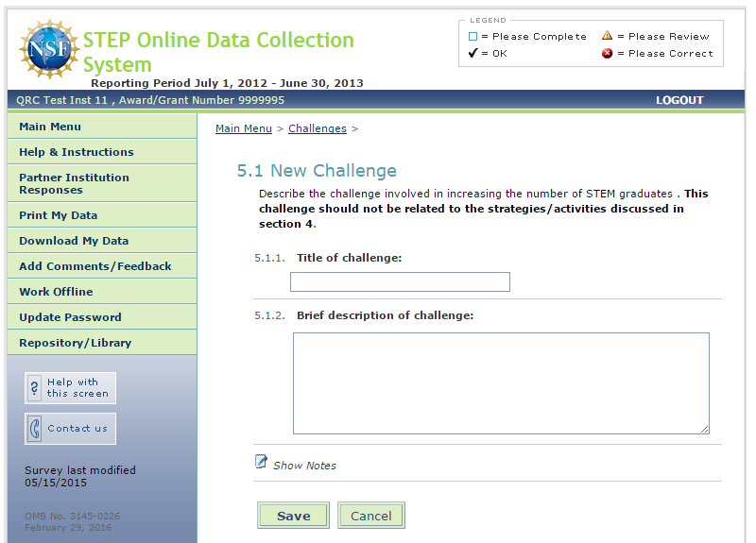Click the NSF logo icon

[x=49, y=49]
